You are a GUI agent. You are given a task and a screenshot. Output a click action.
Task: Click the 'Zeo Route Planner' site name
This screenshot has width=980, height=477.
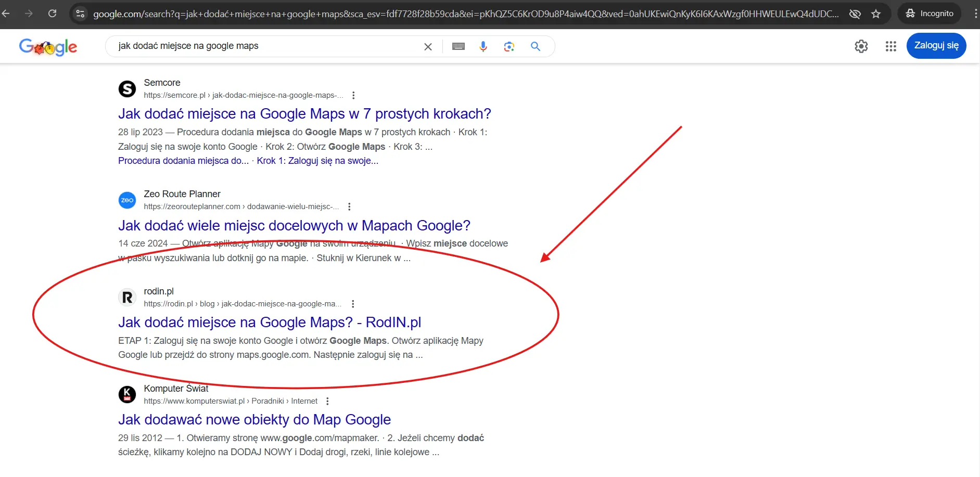(x=182, y=194)
